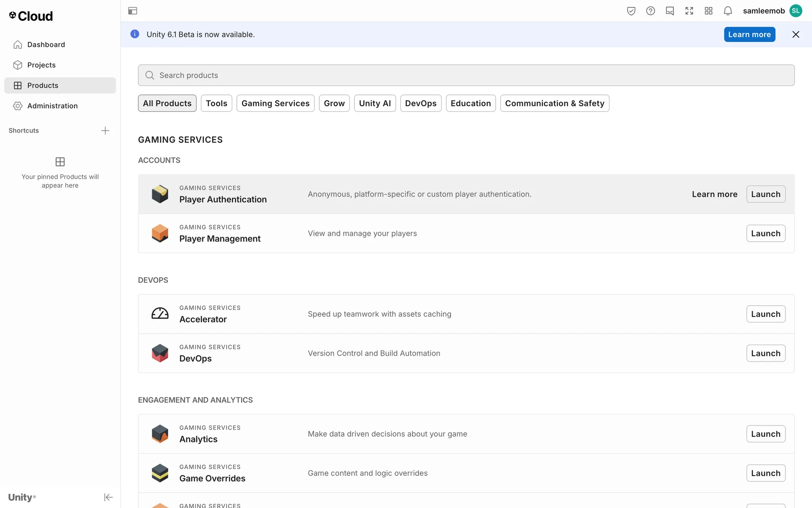
Task: Click Learn more in Unity banner
Action: coord(749,35)
